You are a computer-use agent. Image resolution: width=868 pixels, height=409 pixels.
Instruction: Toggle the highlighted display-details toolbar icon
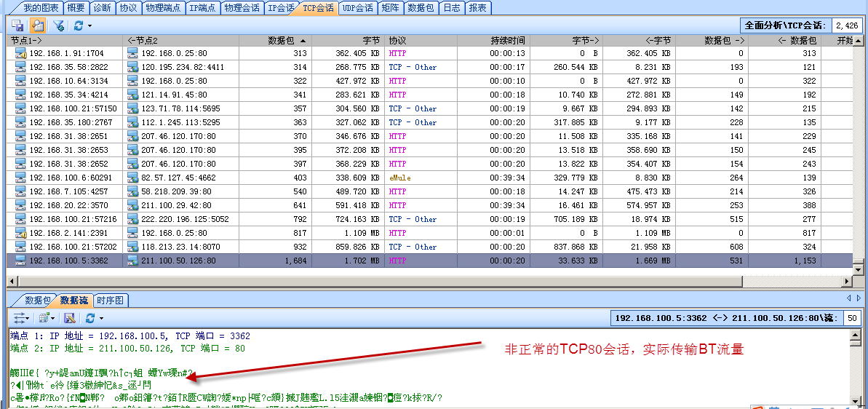37,25
